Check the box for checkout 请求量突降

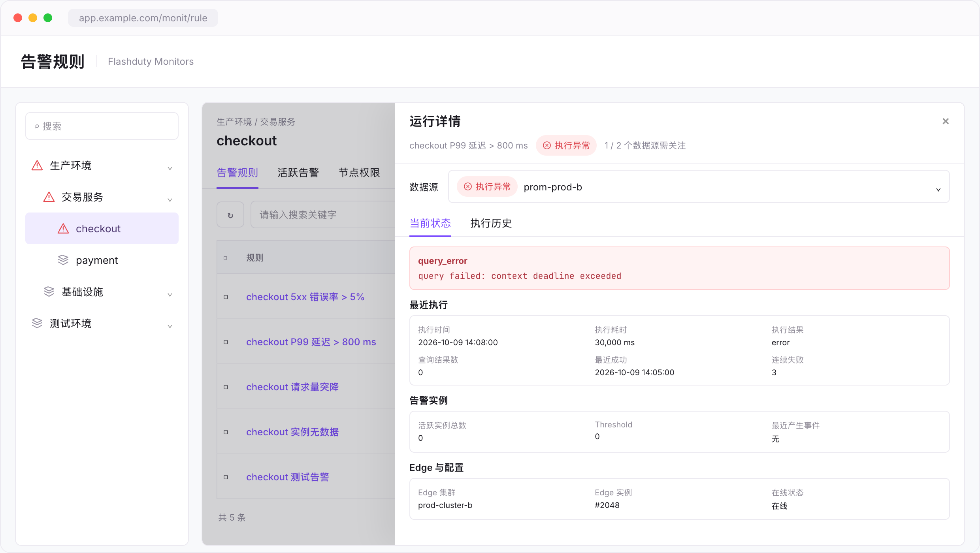(x=226, y=387)
